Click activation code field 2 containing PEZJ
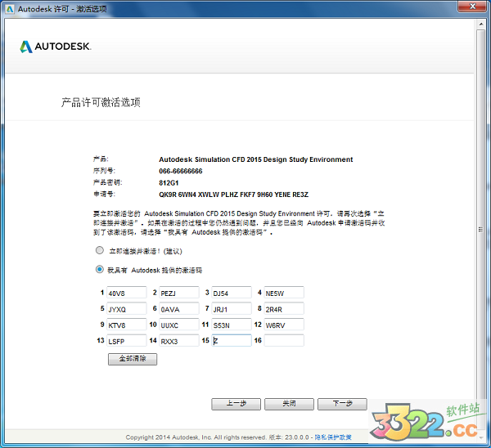The image size is (491, 448). 178,293
